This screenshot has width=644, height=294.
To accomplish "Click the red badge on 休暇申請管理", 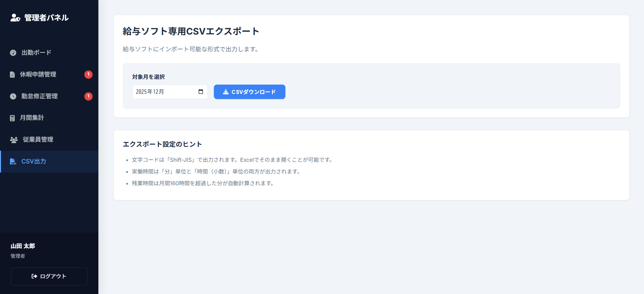I will 88,75.
